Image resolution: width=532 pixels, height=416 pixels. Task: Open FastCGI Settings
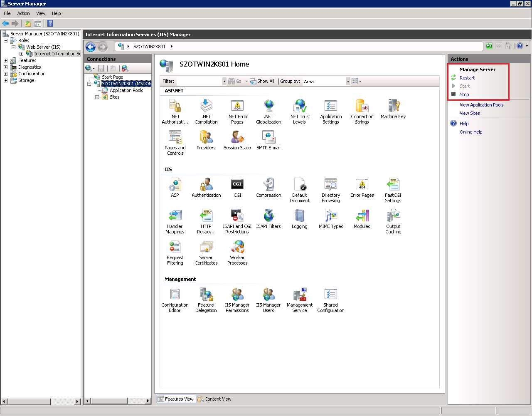(393, 190)
